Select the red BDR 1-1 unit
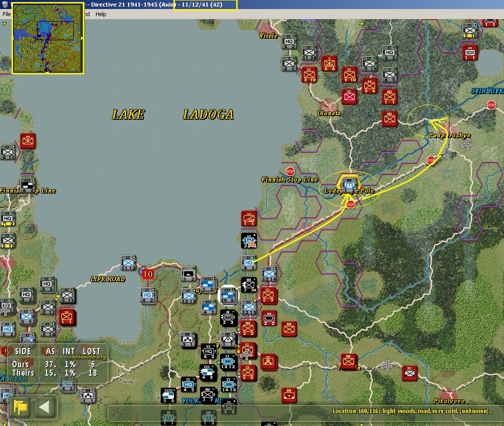 click(x=470, y=53)
